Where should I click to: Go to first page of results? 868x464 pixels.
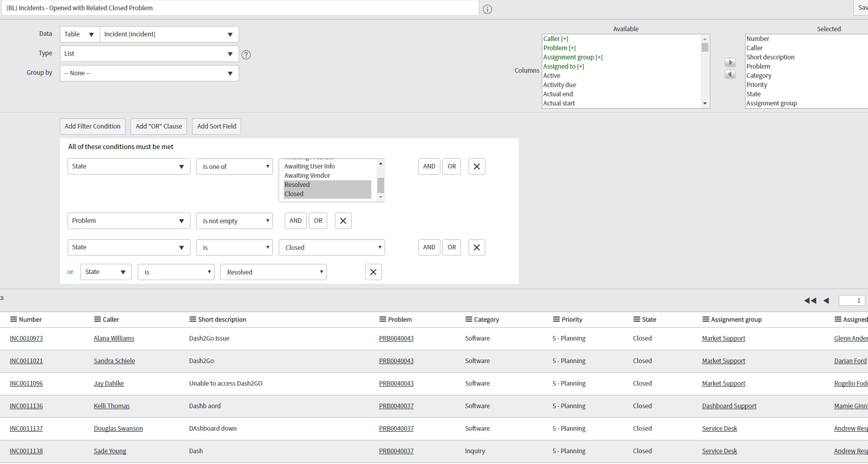point(810,301)
